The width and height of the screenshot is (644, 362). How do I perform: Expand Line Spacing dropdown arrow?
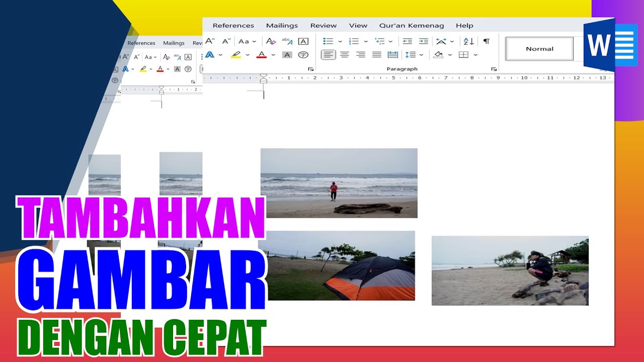422,55
